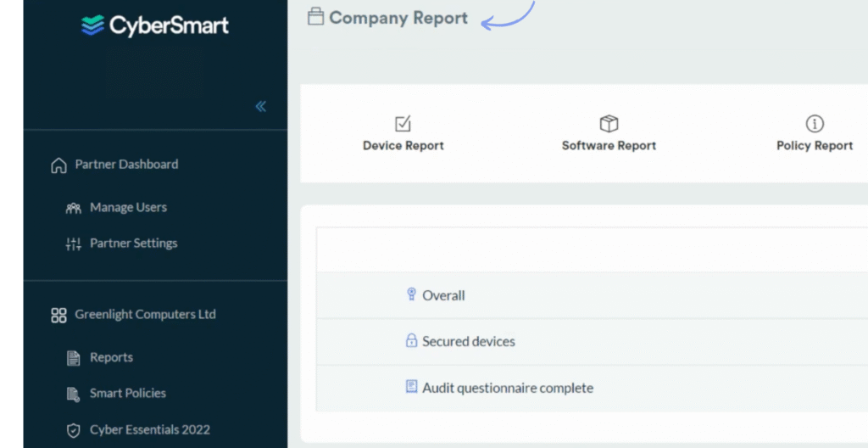The width and height of the screenshot is (868, 448).
Task: Click the Smart Policies icon
Action: tap(73, 395)
